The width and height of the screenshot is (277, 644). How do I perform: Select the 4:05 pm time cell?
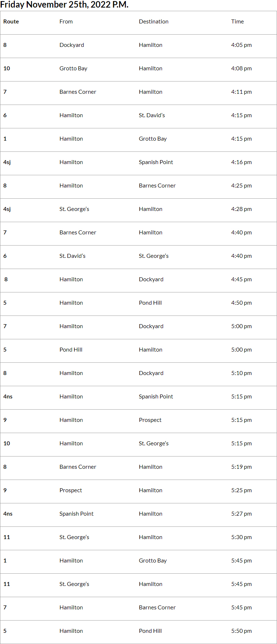pos(242,45)
